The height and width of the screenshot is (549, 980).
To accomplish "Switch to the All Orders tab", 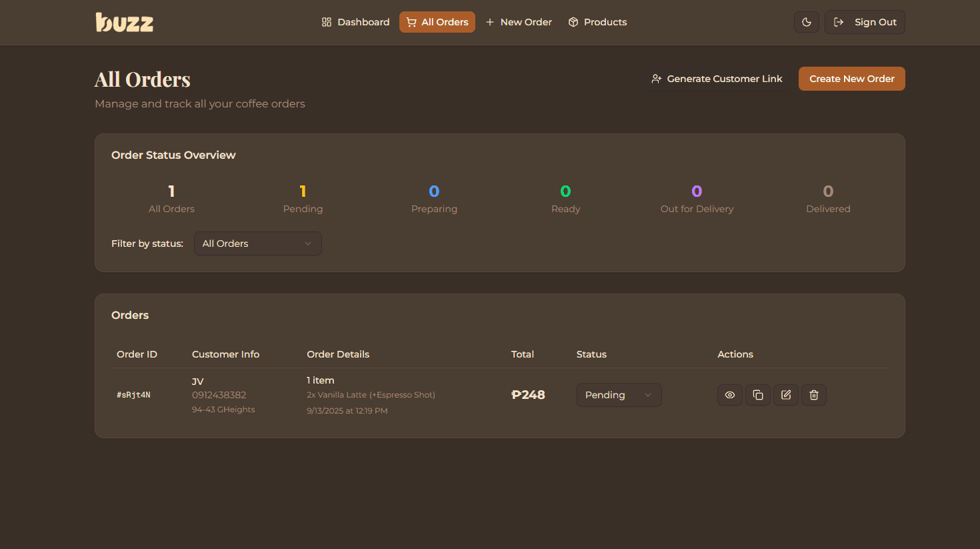I will pyautogui.click(x=437, y=21).
